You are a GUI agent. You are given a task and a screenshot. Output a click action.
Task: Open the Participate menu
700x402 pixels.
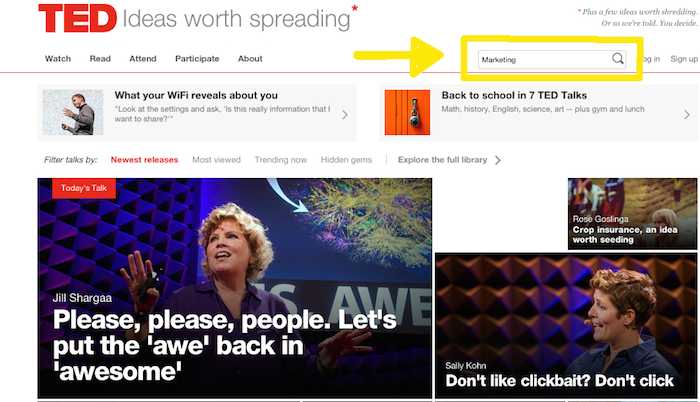197,59
